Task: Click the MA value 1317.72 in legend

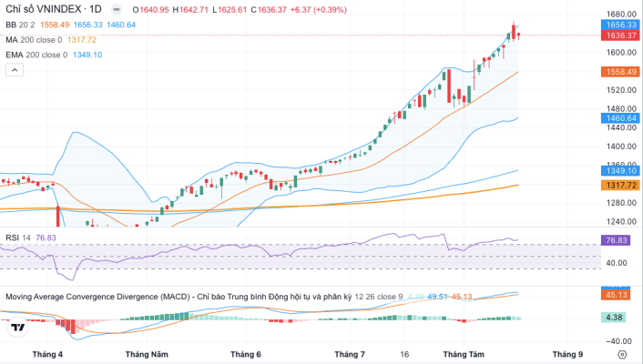Action: [x=82, y=40]
